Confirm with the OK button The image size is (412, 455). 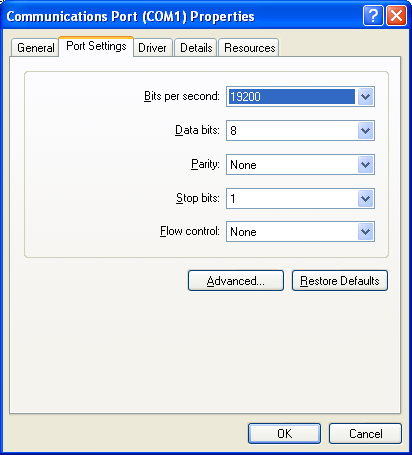(x=284, y=433)
